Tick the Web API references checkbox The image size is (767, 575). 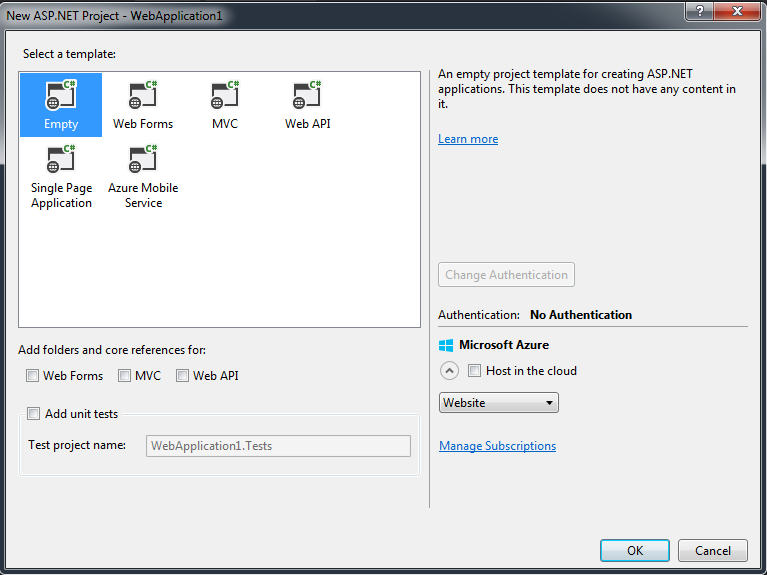(x=182, y=376)
